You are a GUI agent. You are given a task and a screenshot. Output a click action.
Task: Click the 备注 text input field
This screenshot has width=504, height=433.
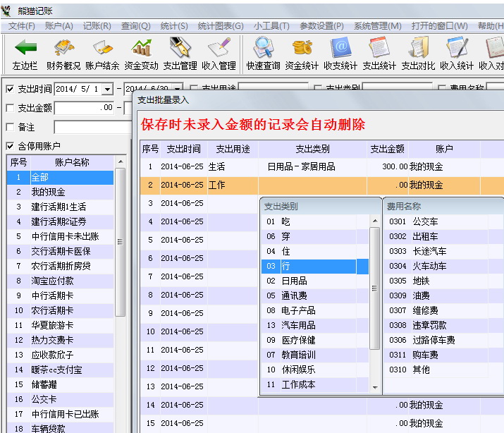pyautogui.click(x=92, y=127)
